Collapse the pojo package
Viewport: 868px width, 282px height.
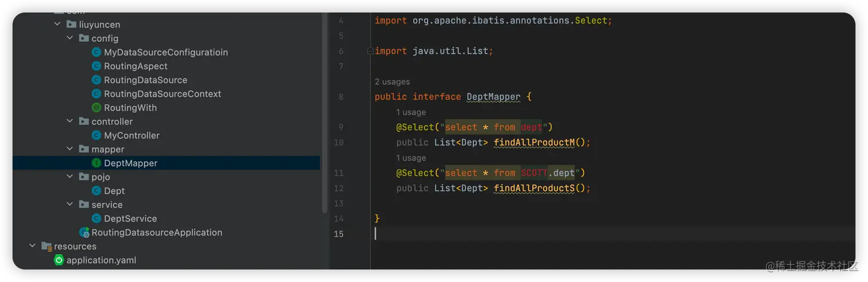(x=70, y=177)
